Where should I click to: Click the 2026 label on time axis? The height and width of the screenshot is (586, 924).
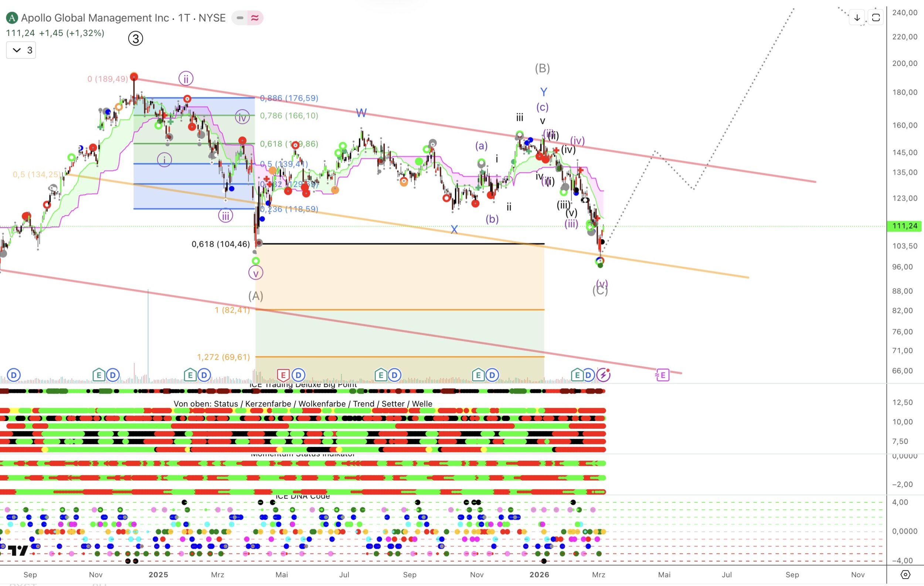pos(539,575)
